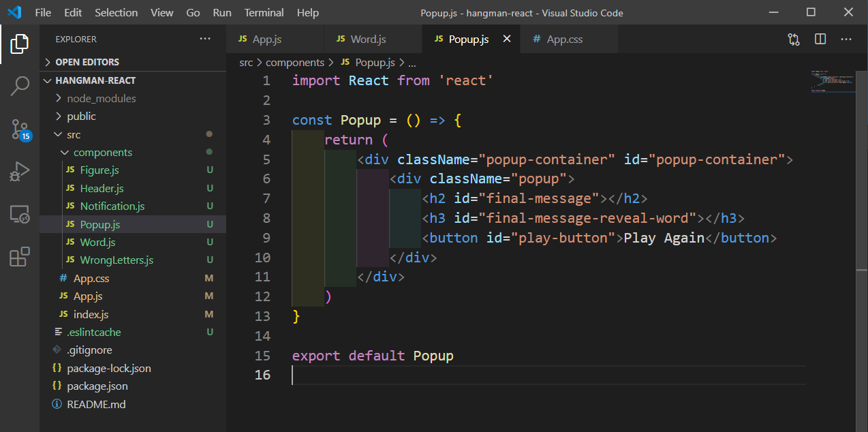Open the File menu
The height and width of the screenshot is (432, 868).
pos(43,12)
